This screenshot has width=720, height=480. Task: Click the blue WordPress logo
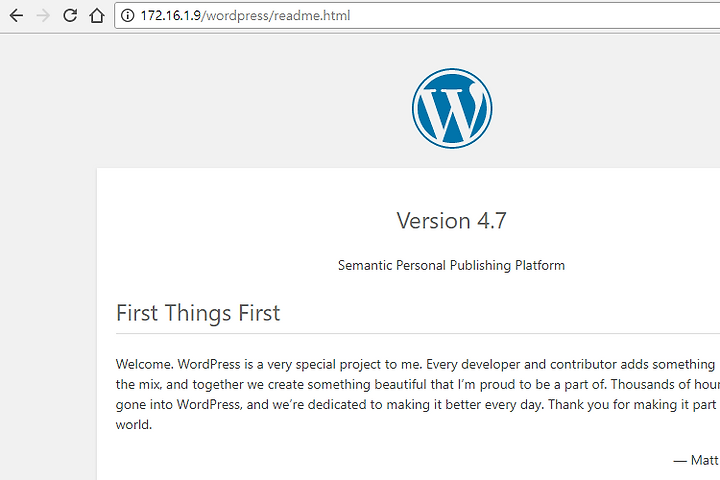pos(452,108)
